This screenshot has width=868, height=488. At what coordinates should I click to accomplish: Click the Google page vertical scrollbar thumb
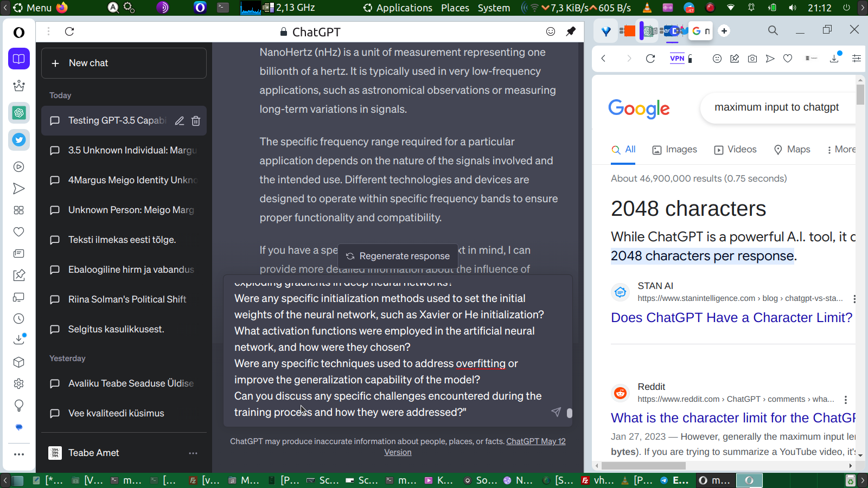[860, 94]
